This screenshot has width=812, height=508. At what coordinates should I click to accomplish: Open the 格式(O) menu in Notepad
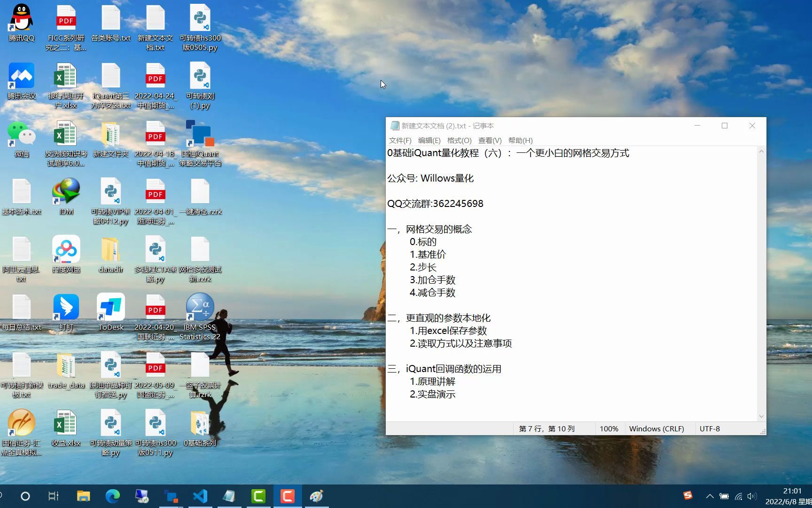click(459, 140)
